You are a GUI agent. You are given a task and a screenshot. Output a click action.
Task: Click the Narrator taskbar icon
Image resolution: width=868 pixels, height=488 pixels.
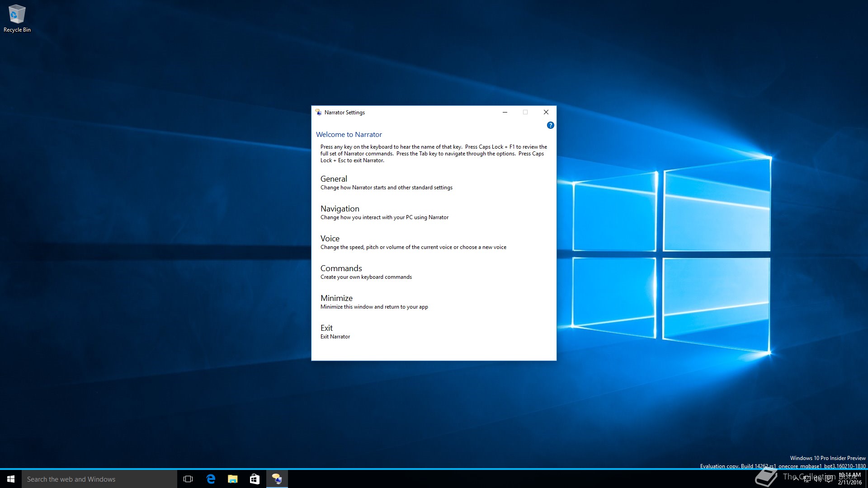coord(277,479)
